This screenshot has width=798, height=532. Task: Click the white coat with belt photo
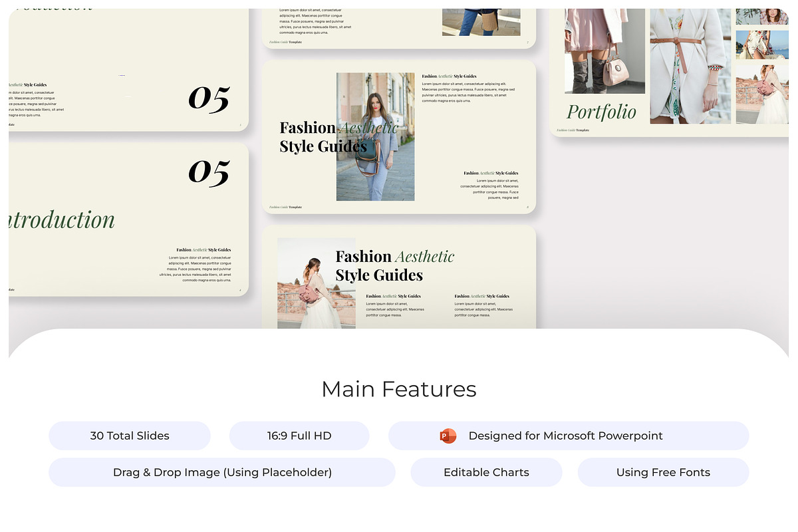coord(690,66)
